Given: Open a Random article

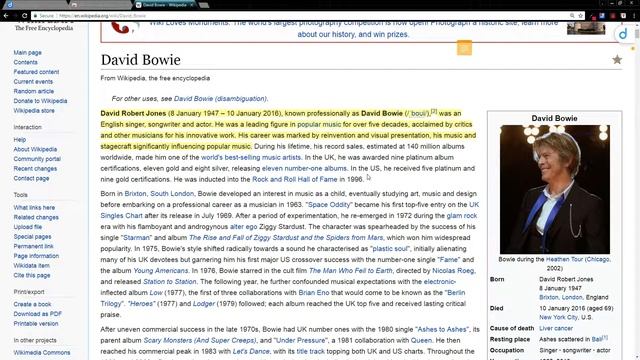Looking at the screenshot, I should [x=33, y=91].
